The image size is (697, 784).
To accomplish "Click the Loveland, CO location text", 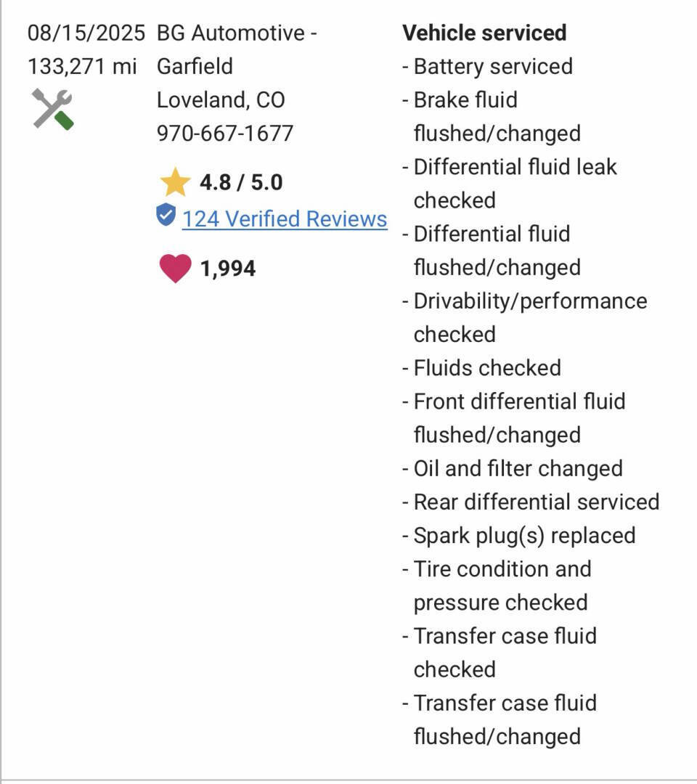I will 221,100.
